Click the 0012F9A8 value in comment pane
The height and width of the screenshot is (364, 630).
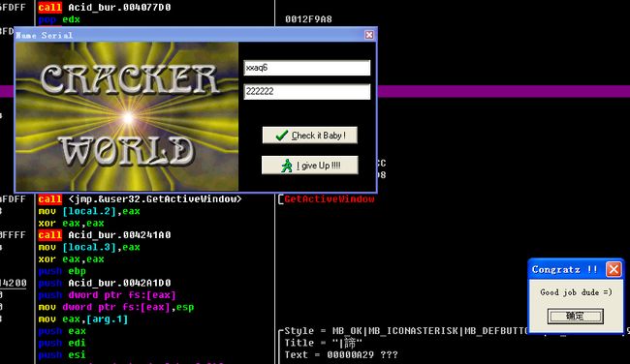[x=308, y=19]
